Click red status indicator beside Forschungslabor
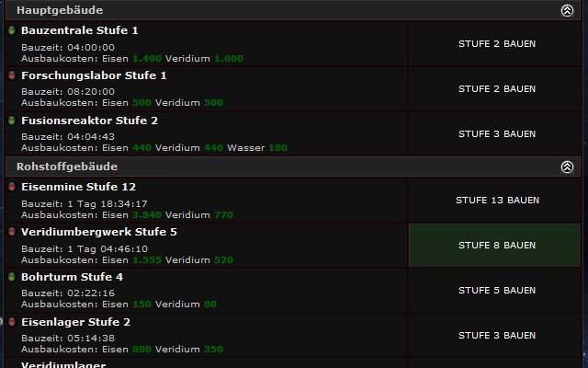Viewport: 588px width, 368px height. (x=12, y=75)
